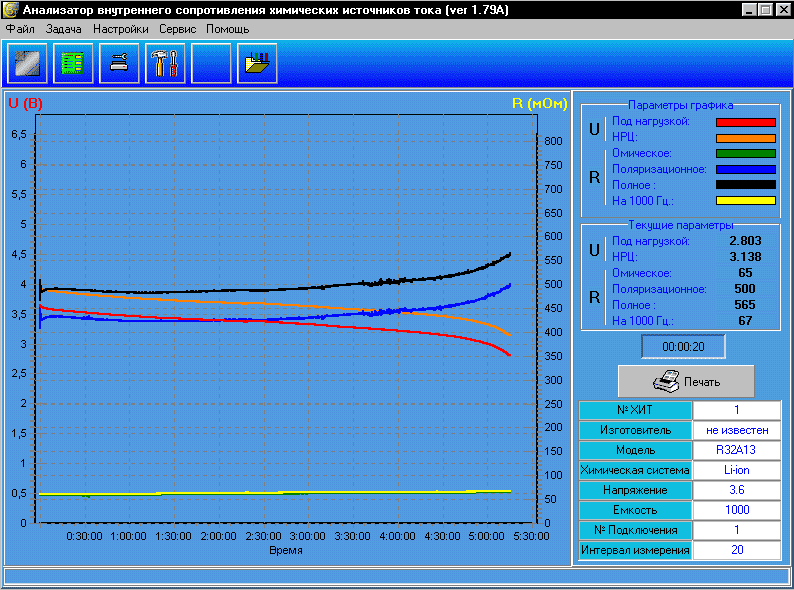Click the red Под нагрузкой color swatch
This screenshot has width=794, height=590.
(745, 122)
